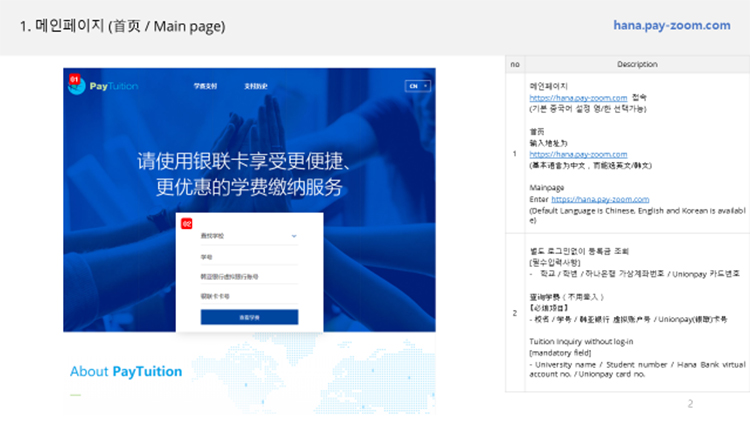Open the hana.pay-zoom.com link in slide header

pyautogui.click(x=671, y=25)
